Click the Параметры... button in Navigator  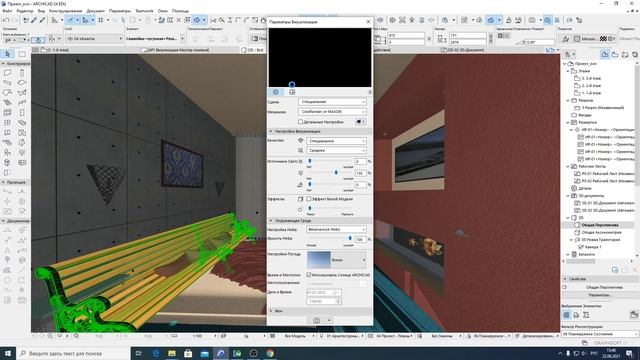pos(600,295)
